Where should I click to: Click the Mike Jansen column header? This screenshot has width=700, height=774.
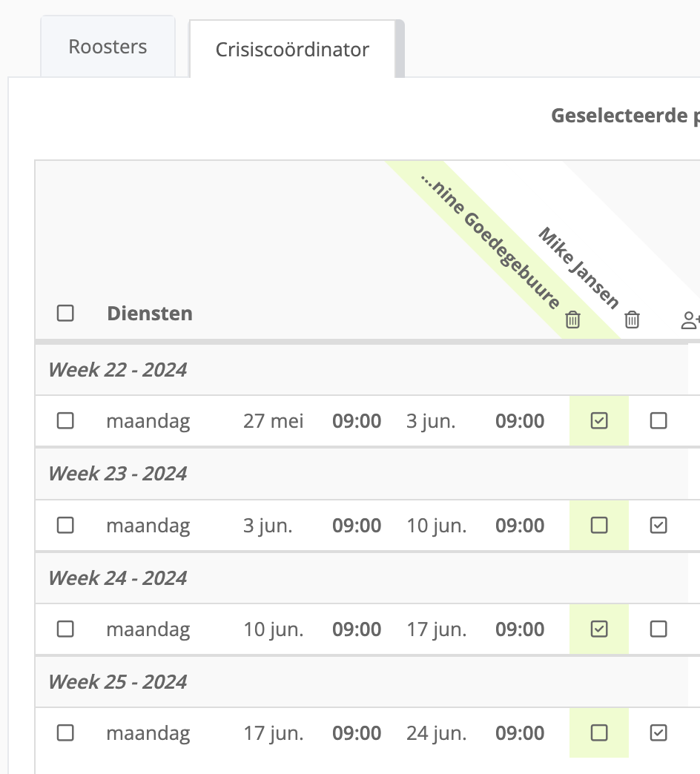[x=578, y=268]
